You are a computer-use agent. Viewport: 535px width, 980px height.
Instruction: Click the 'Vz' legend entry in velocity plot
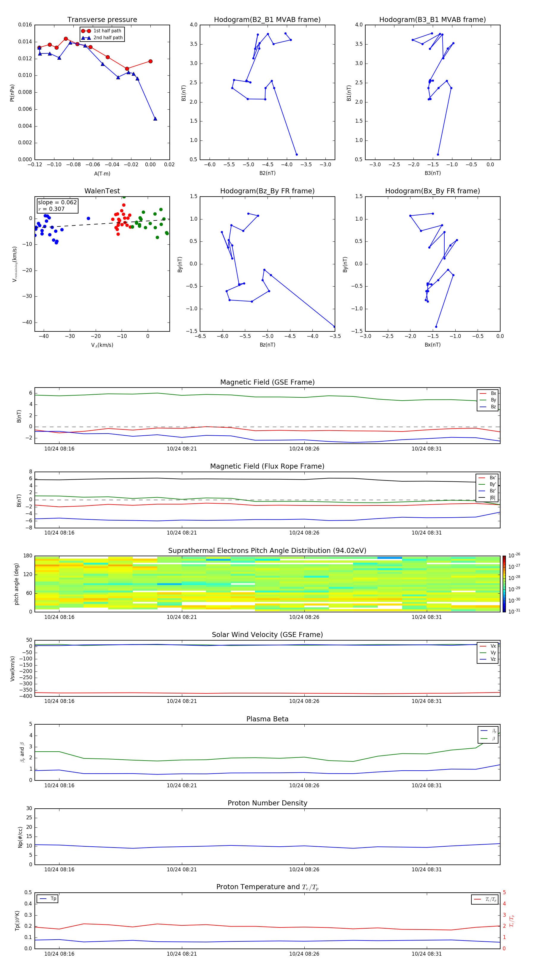pyautogui.click(x=488, y=659)
